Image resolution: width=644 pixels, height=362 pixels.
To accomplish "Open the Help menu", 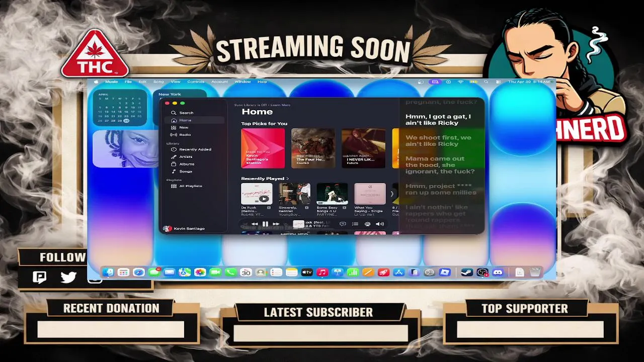I will (x=262, y=81).
